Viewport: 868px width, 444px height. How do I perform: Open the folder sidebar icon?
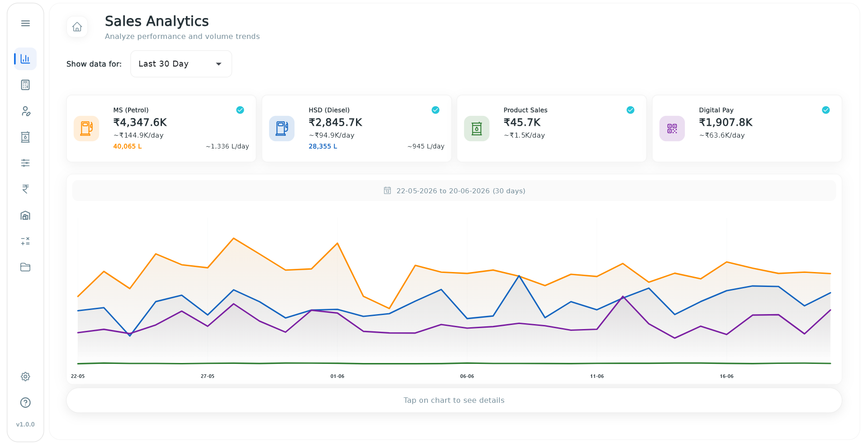point(25,267)
